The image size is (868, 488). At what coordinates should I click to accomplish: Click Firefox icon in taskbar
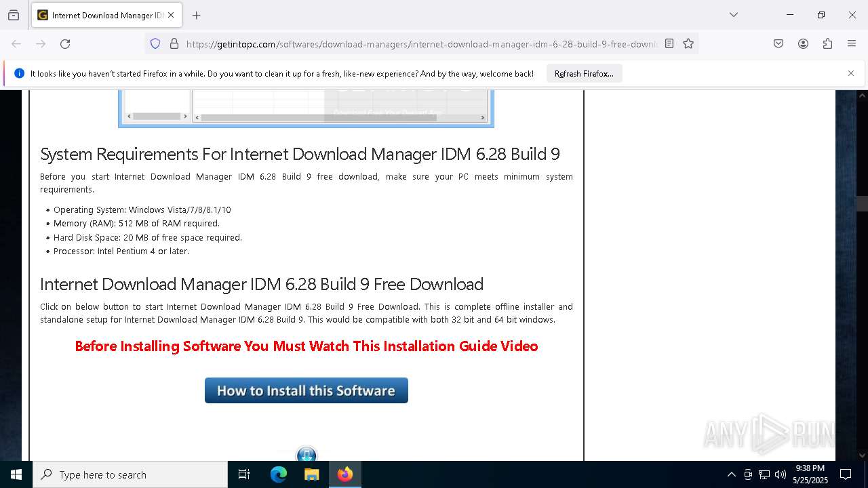pyautogui.click(x=345, y=474)
